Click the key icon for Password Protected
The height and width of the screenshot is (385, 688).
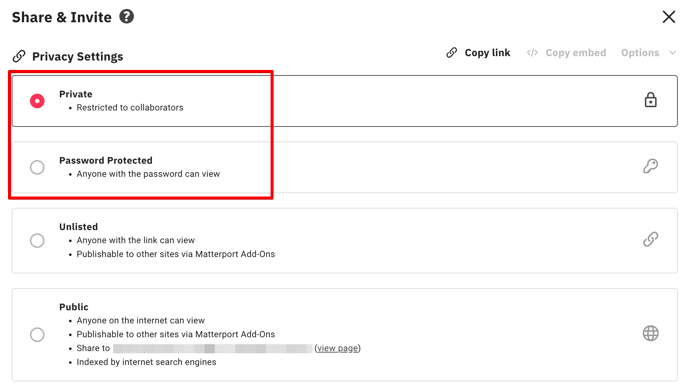[650, 166]
